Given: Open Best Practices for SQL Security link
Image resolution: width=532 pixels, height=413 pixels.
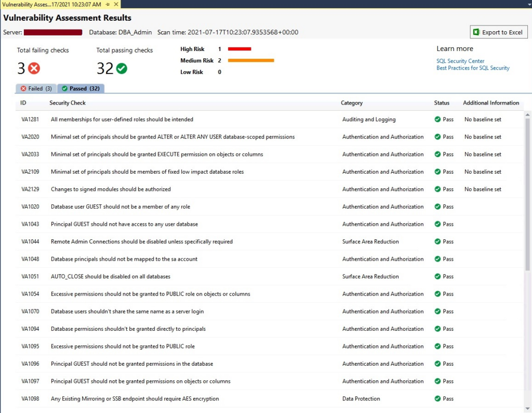Looking at the screenshot, I should [x=473, y=68].
